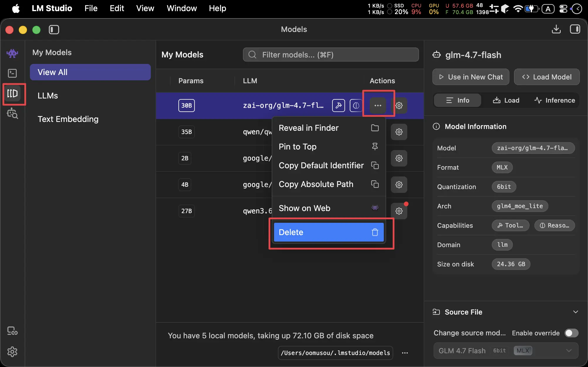The image size is (588, 367).
Task: Click the input source A icon
Action: click(548, 9)
